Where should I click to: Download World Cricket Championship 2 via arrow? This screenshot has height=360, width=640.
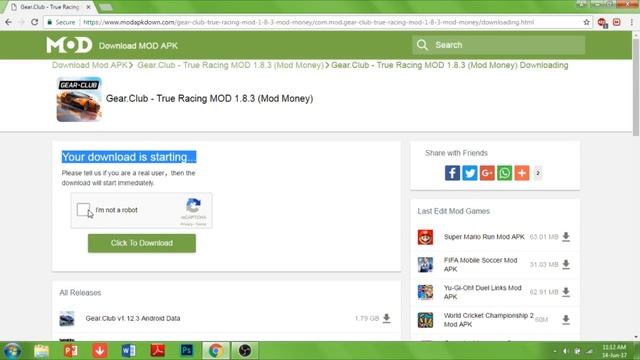click(x=566, y=320)
